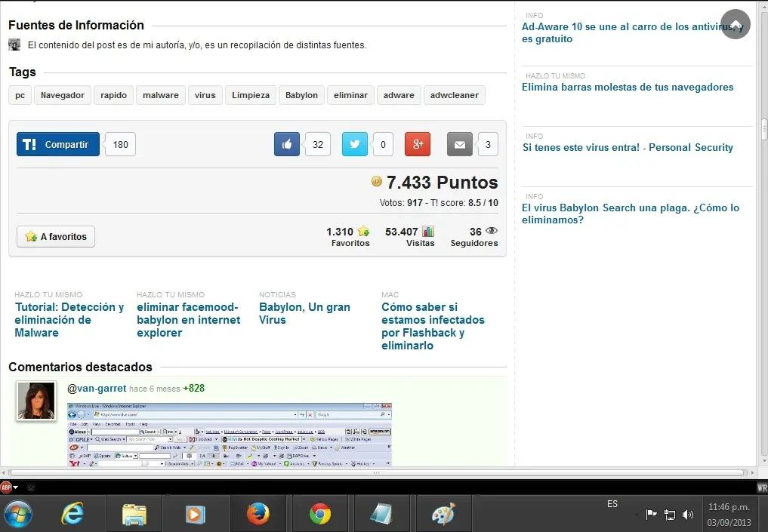Send post by email envelope icon
The height and width of the screenshot is (532, 768).
459,144
